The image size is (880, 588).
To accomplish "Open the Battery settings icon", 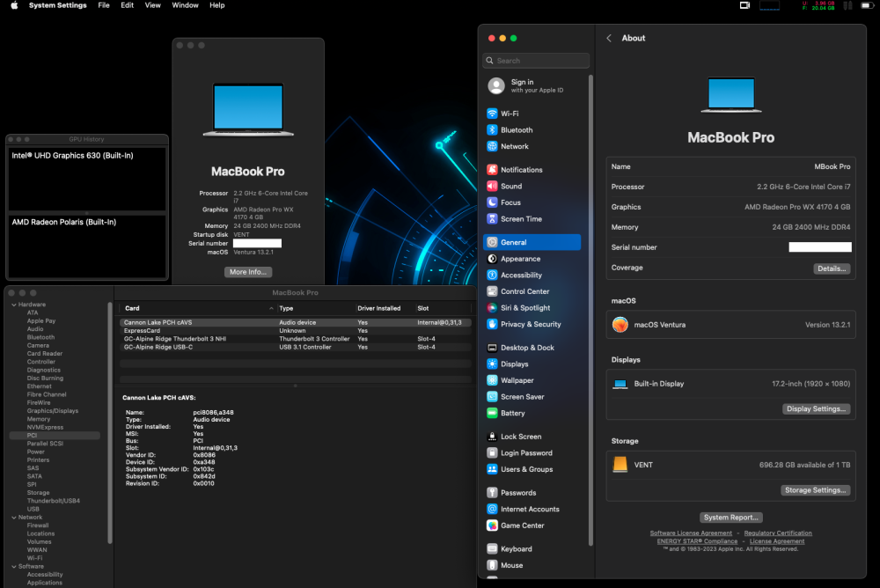I will (x=492, y=413).
